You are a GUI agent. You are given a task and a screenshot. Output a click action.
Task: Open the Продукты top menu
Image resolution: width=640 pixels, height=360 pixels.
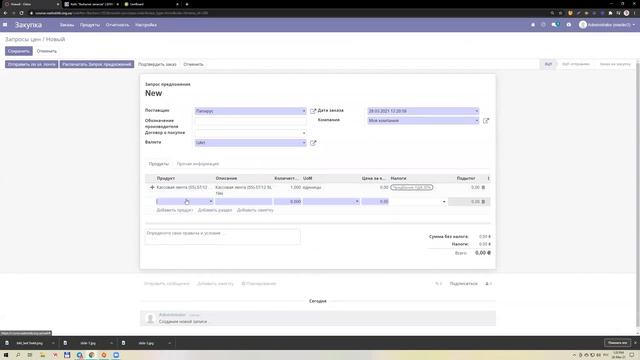pyautogui.click(x=90, y=25)
